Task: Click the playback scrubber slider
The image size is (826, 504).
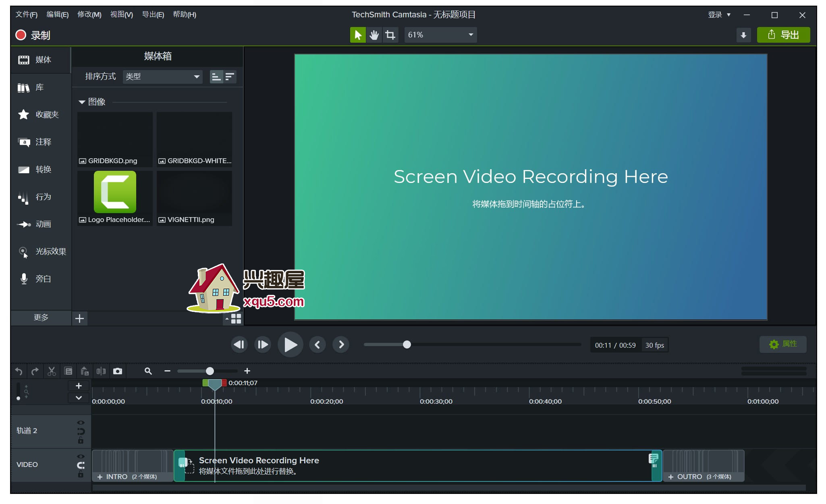Action: pos(472,344)
